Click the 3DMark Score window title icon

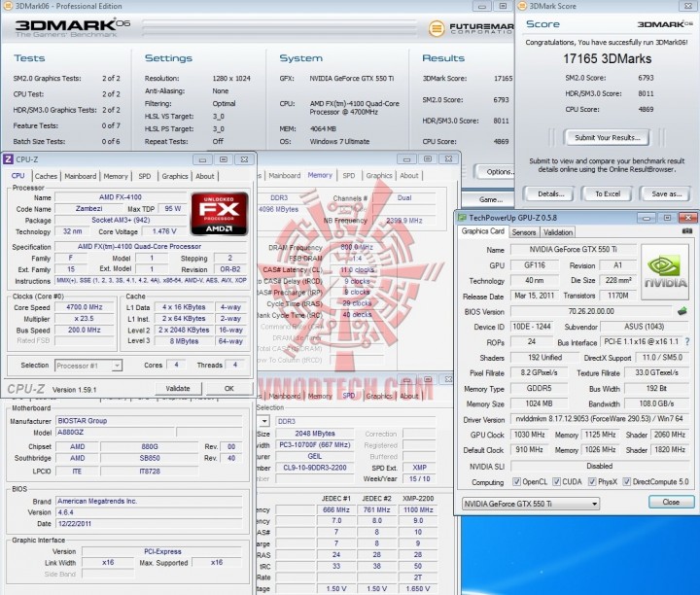[521, 6]
